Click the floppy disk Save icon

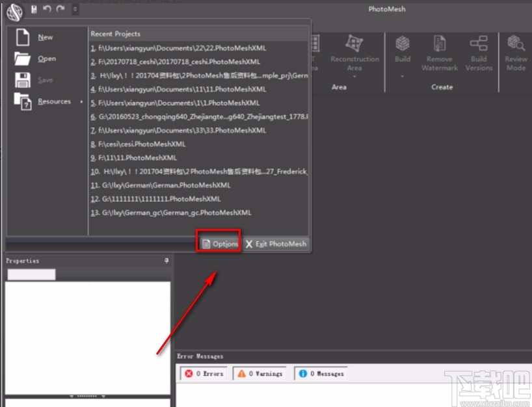(23, 80)
